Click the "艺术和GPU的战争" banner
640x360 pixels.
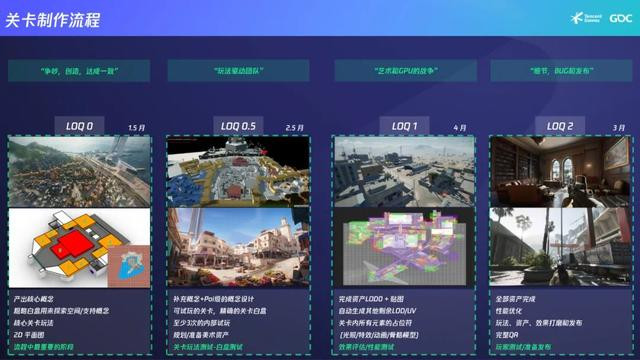tap(406, 71)
